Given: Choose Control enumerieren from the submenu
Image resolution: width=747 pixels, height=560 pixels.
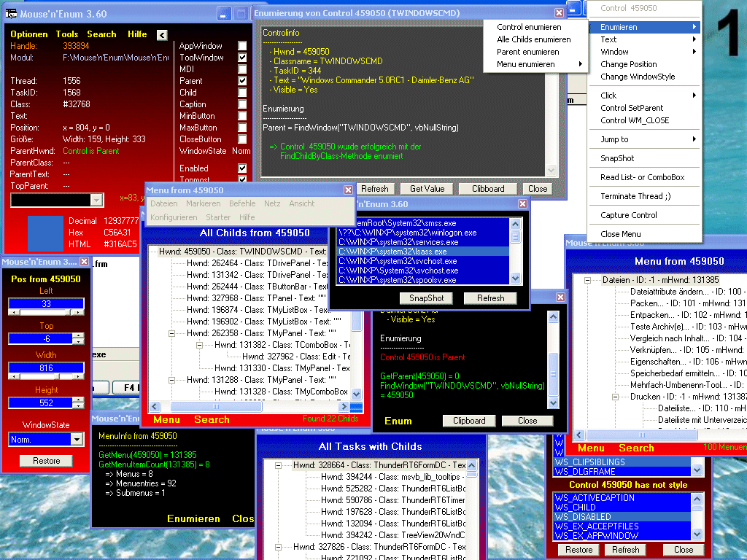Looking at the screenshot, I should (x=528, y=27).
